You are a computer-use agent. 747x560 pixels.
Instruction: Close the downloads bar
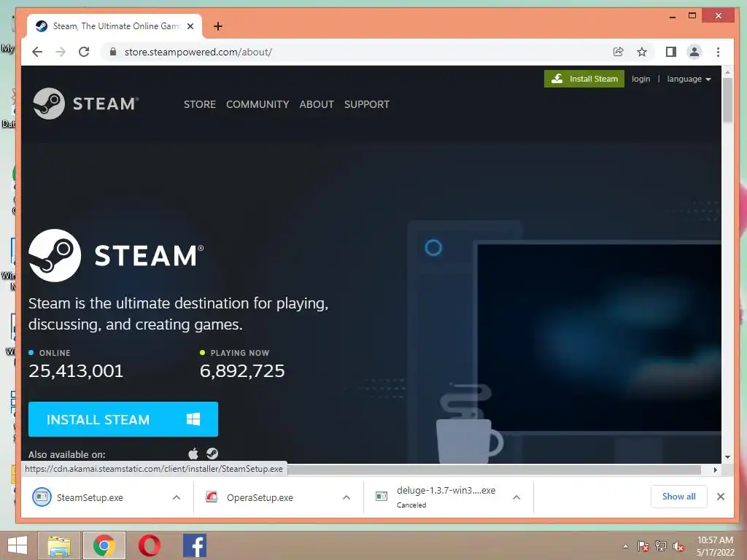pyautogui.click(x=720, y=497)
